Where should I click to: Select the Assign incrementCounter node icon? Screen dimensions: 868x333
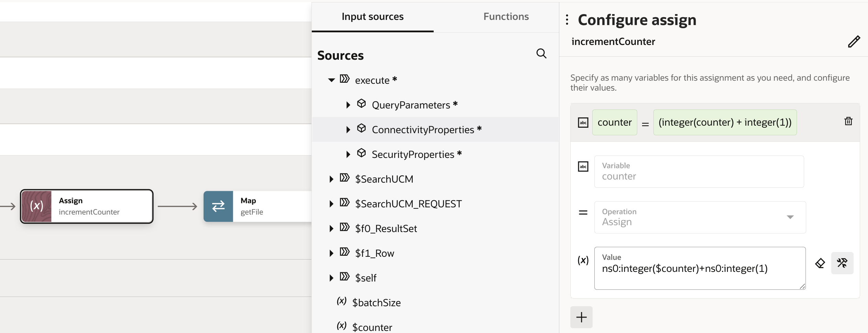[36, 206]
